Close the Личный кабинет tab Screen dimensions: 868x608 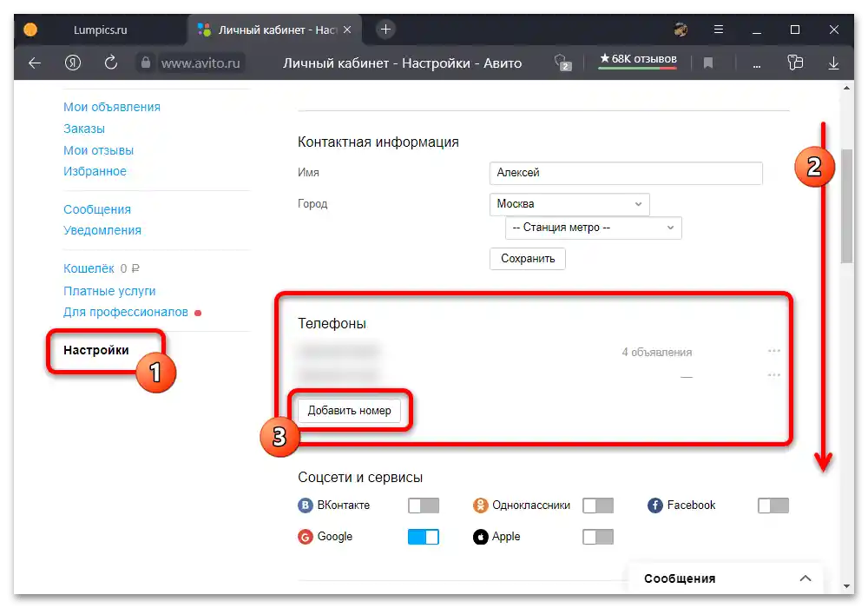tap(347, 30)
